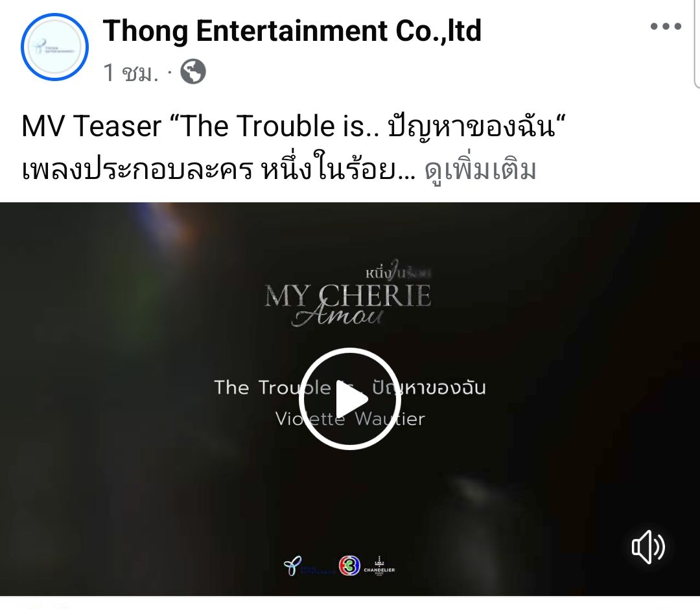The width and height of the screenshot is (700, 609).
Task: Click the ปัญหาของฉัน Thai text in video
Action: pos(428,388)
